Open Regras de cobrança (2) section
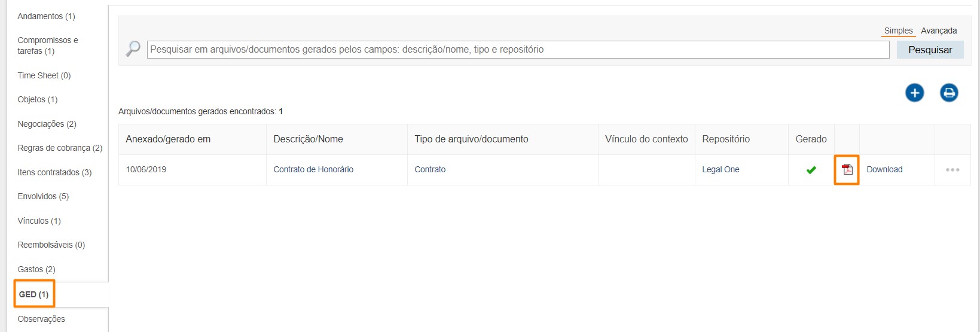 tap(60, 148)
